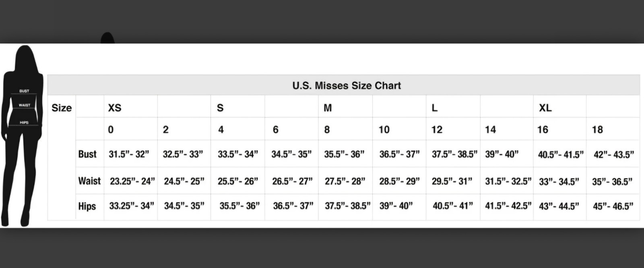
Task: Click bust measurement 31.5"- 32"
Action: click(x=129, y=154)
